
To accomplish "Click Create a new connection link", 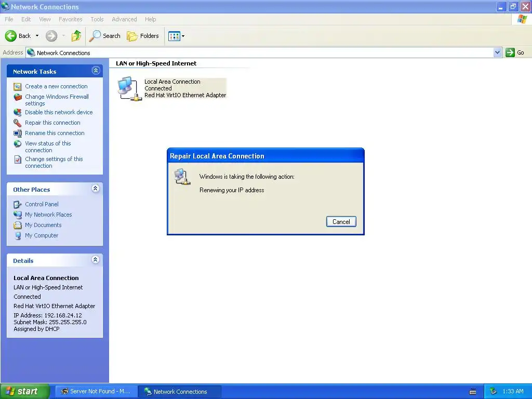I will (56, 87).
